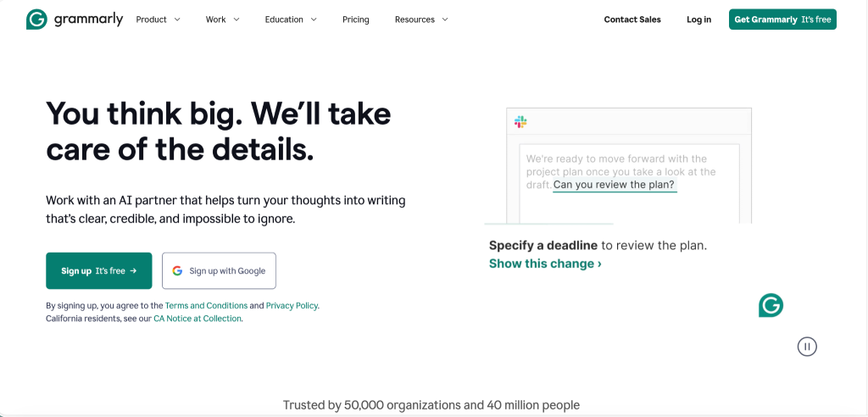Expand the Product dropdown menu
The width and height of the screenshot is (868, 417).
(158, 19)
